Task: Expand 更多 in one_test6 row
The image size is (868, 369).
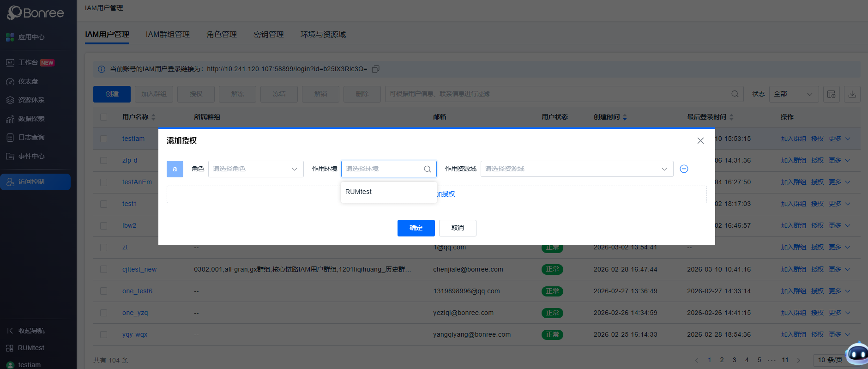Action: (x=839, y=291)
